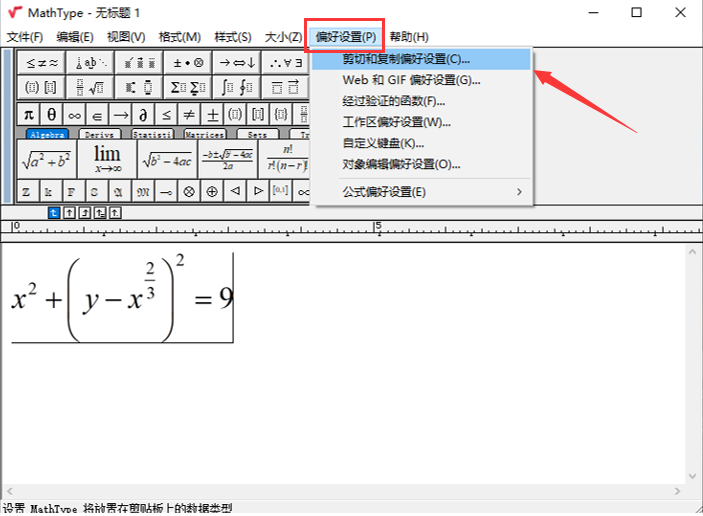Insert the double-struck Z symbol
The image size is (703, 516).
pos(26,191)
